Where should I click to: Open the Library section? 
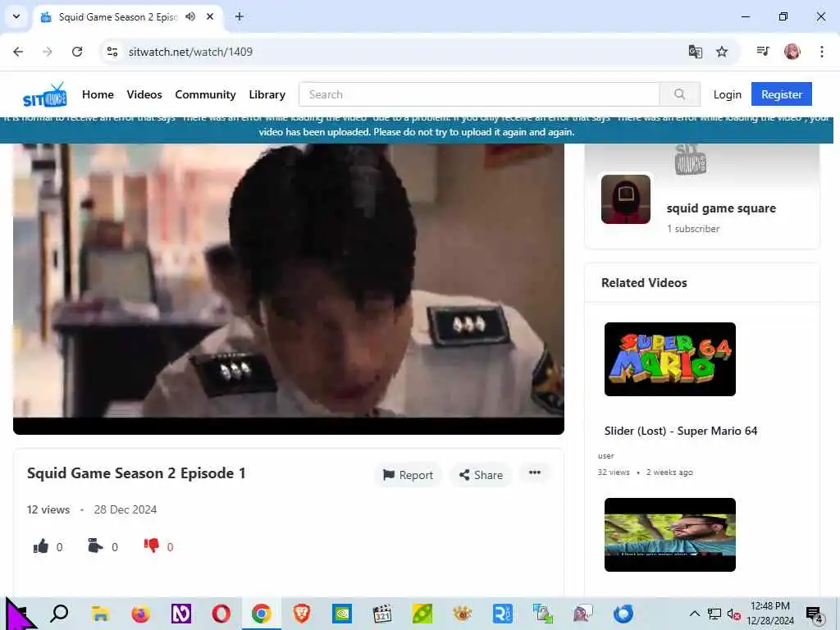pos(267,94)
